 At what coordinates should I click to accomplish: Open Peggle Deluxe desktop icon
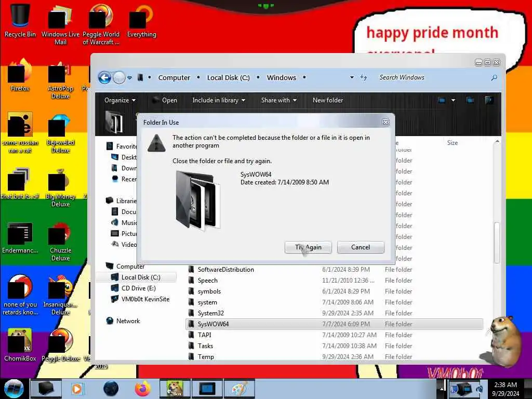[60, 345]
